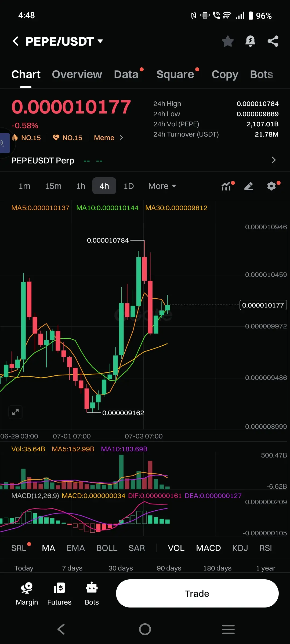Open Futures trading

[x=59, y=594]
